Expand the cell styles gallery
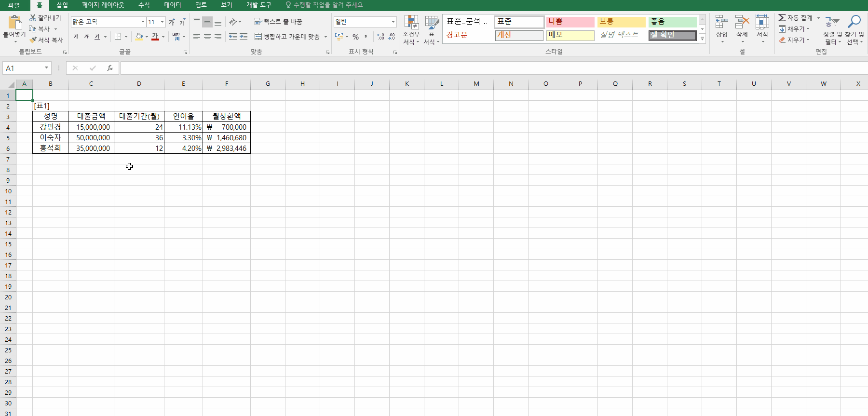The height and width of the screenshot is (416, 868). pyautogui.click(x=703, y=39)
